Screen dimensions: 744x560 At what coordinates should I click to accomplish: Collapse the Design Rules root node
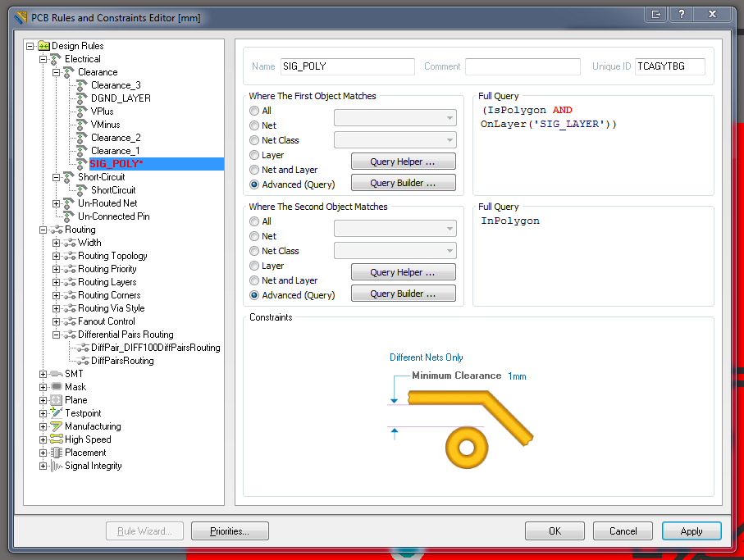(x=30, y=46)
